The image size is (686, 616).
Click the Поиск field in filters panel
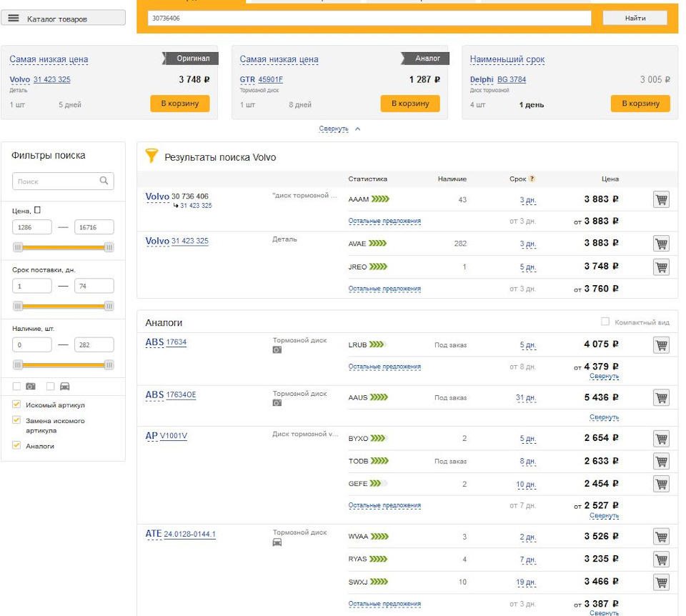tap(56, 182)
